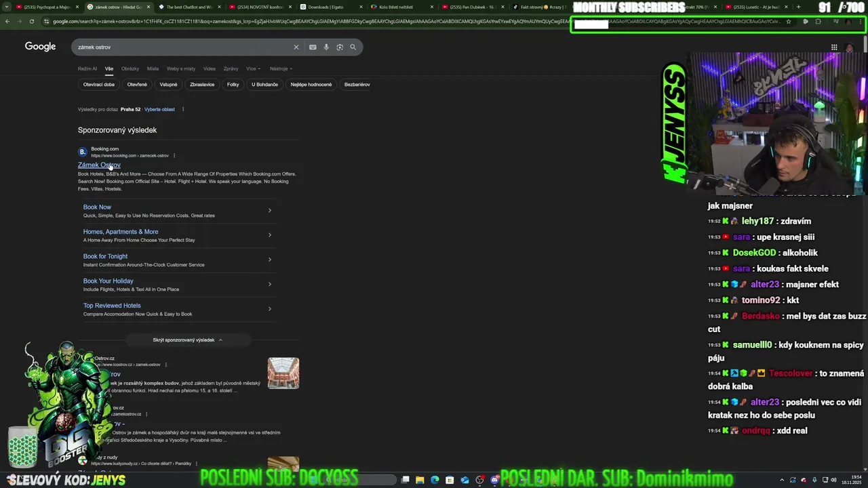Click the Vyberte oblast link

(x=159, y=109)
